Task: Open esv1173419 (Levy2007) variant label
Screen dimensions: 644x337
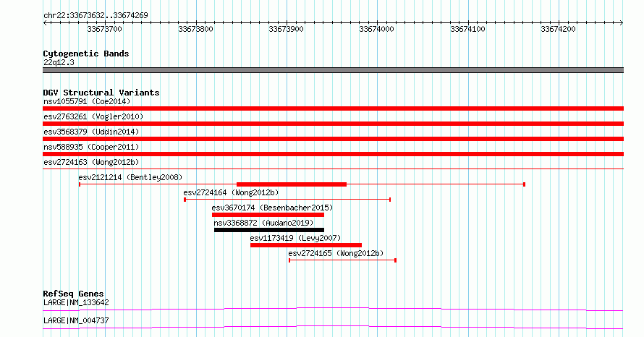Action: (x=295, y=238)
